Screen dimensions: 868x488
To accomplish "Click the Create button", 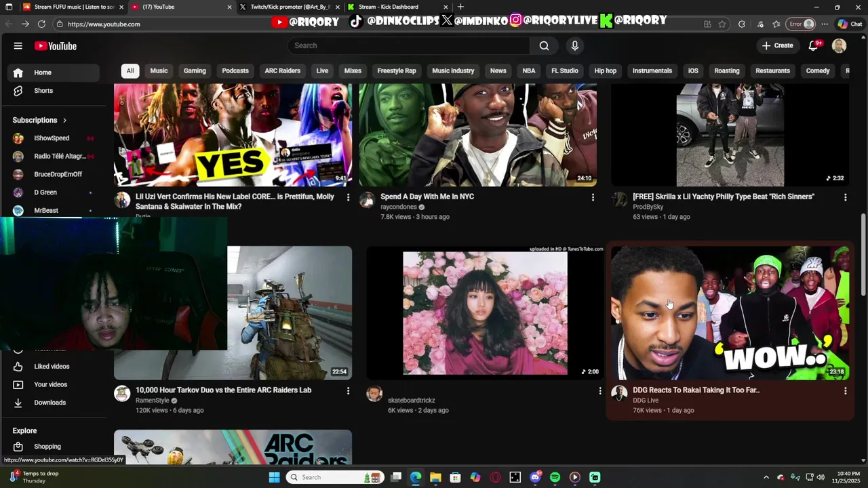I will pyautogui.click(x=777, y=45).
